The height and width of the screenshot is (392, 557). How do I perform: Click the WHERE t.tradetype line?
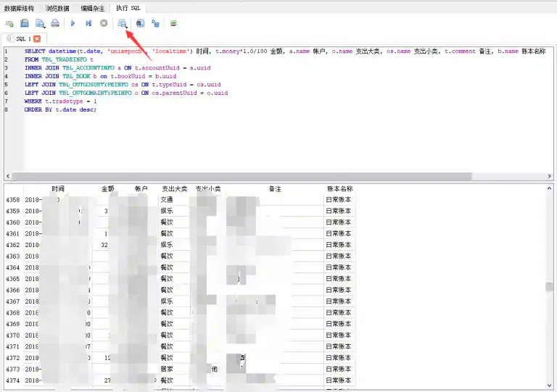(60, 101)
